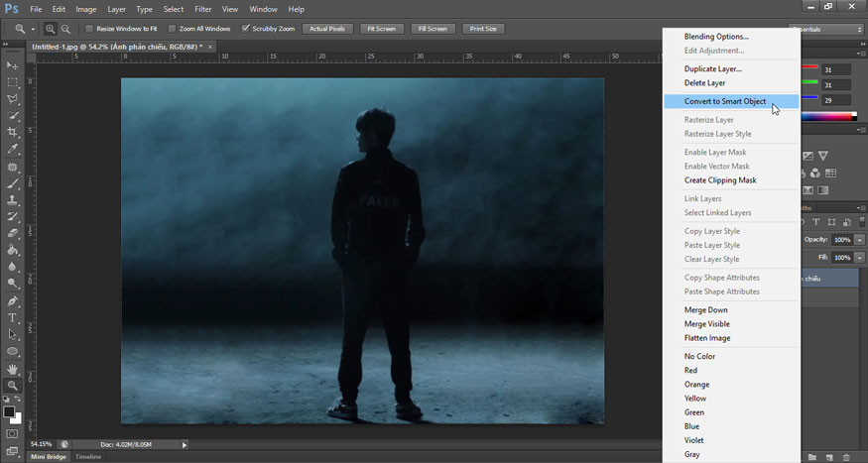This screenshot has height=463, width=868.
Task: Select the Brush tool
Action: point(12,183)
